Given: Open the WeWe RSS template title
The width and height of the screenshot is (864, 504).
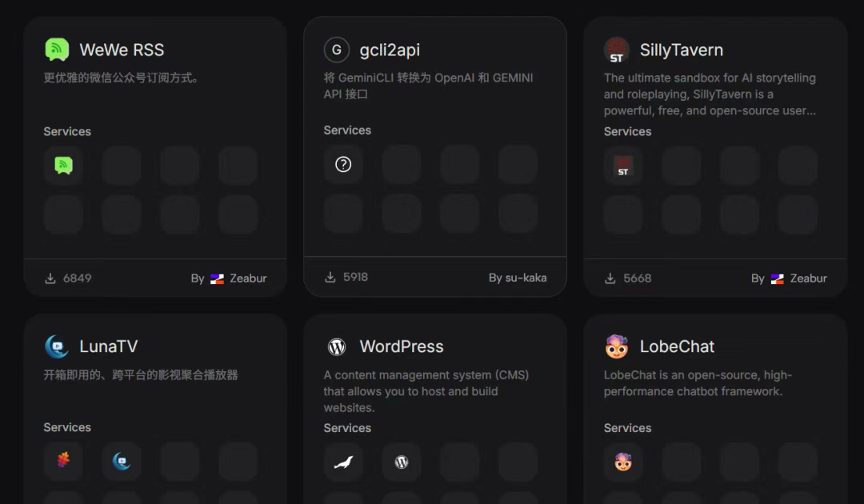Looking at the screenshot, I should pyautogui.click(x=122, y=50).
